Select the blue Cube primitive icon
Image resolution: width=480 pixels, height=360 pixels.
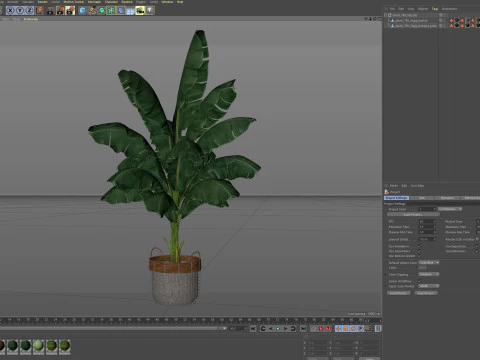pyautogui.click(x=82, y=11)
